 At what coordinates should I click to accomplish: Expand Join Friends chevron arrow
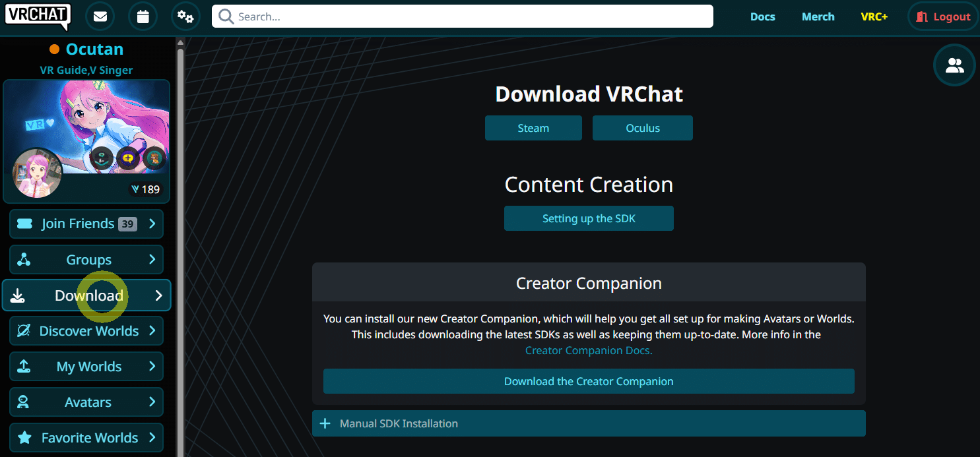[152, 224]
